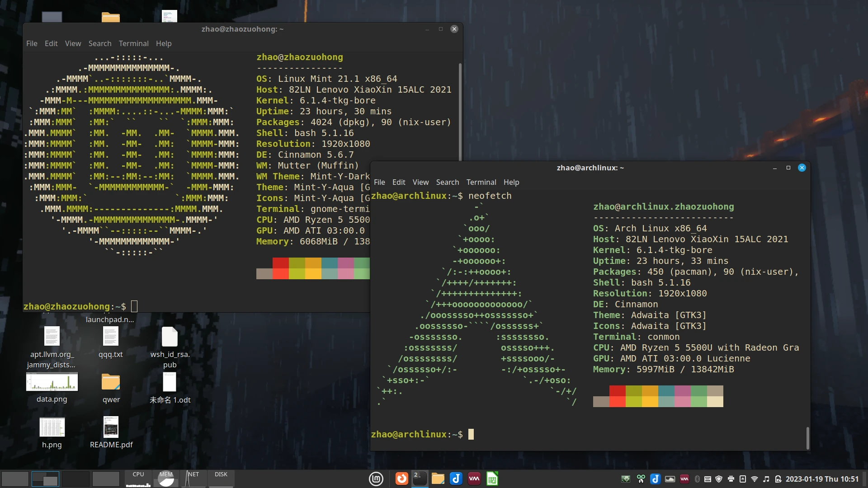
Task: Open File menu in zhaozuohong terminal
Action: coord(32,43)
